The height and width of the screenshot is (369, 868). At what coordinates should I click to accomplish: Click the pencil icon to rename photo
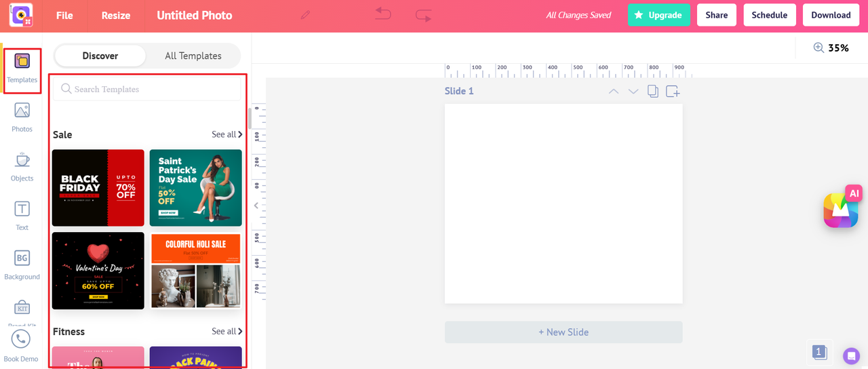305,15
